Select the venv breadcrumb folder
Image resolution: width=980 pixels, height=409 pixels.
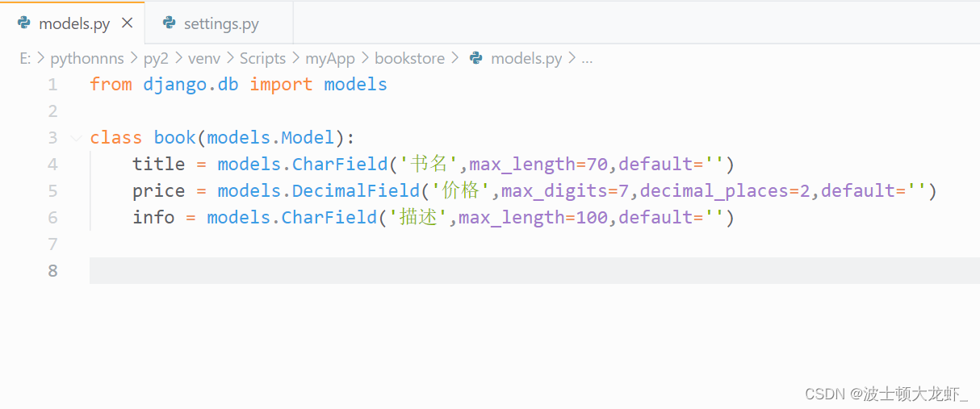[204, 58]
